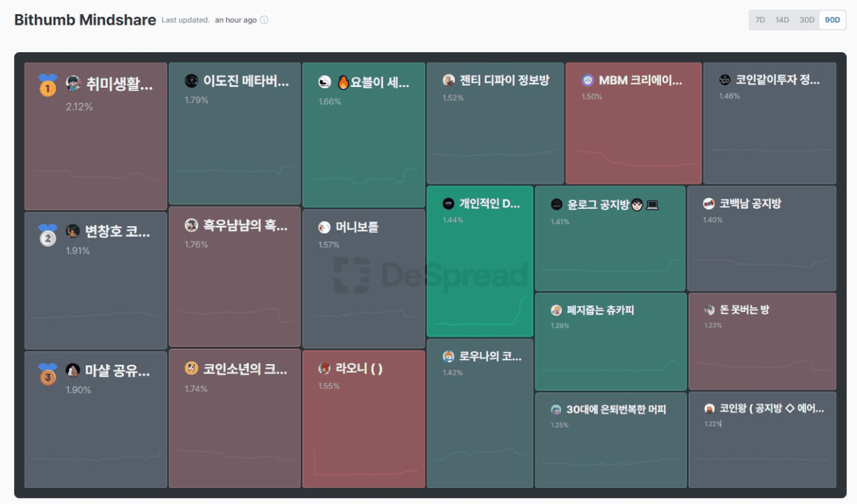Click the 2.12% mindshare value
The image size is (857, 504).
tap(79, 106)
